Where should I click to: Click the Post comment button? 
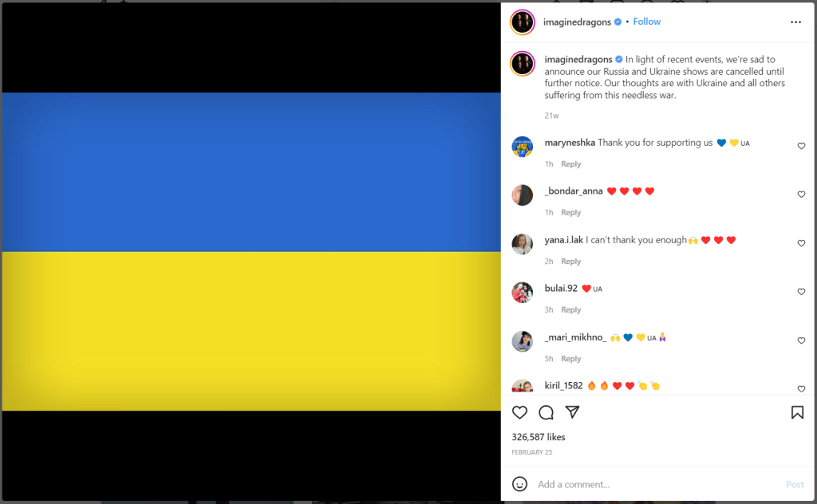click(x=795, y=484)
